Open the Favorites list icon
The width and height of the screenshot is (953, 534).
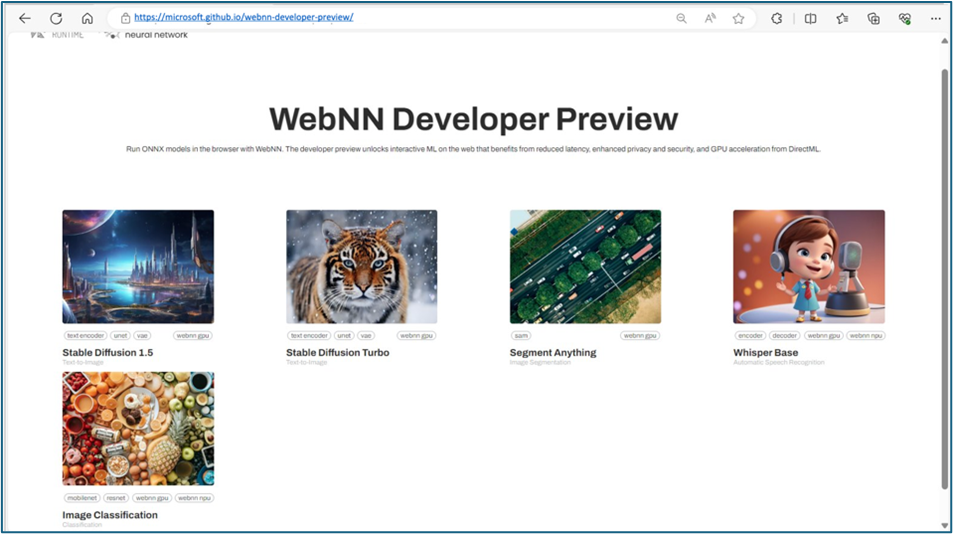(x=842, y=18)
